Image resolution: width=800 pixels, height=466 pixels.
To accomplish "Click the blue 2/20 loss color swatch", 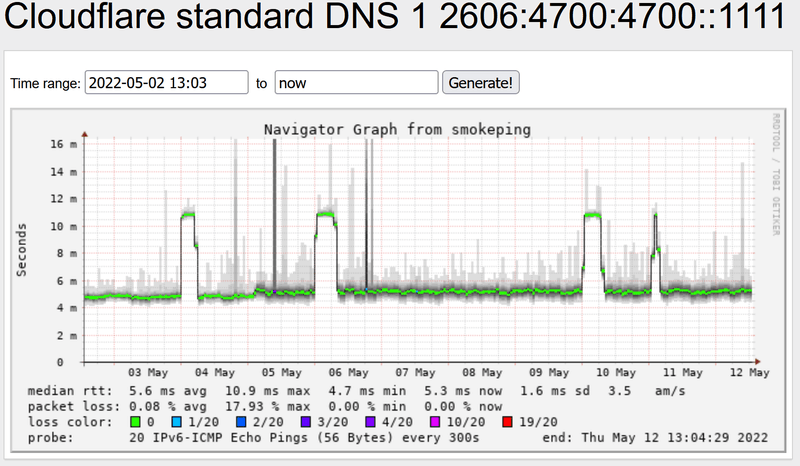I will pyautogui.click(x=241, y=422).
